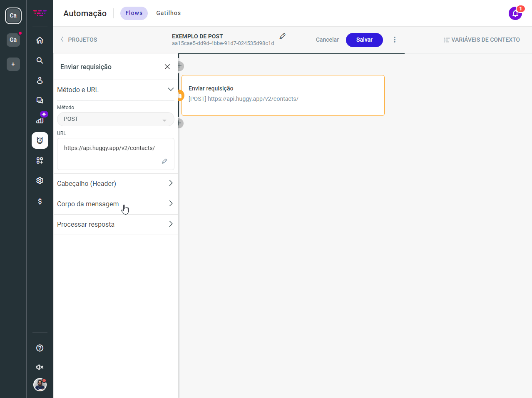This screenshot has width=532, height=398.
Task: Collapse the Método e URL section
Action: (x=116, y=90)
